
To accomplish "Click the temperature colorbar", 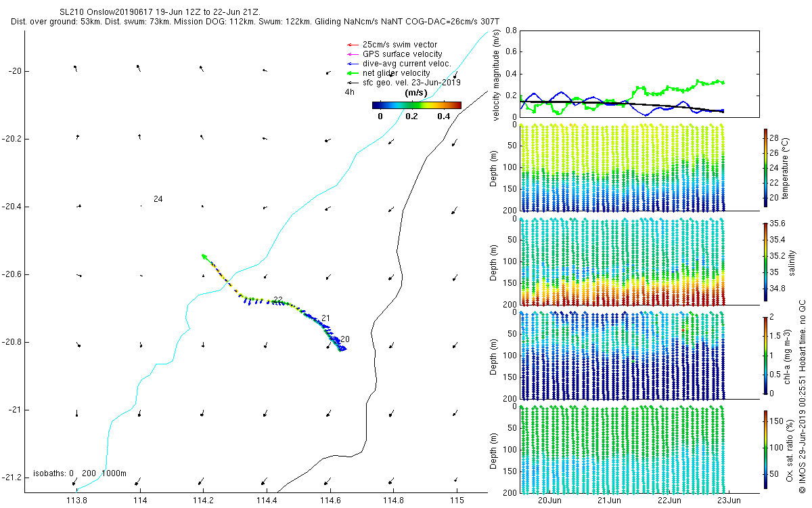I will tap(765, 167).
